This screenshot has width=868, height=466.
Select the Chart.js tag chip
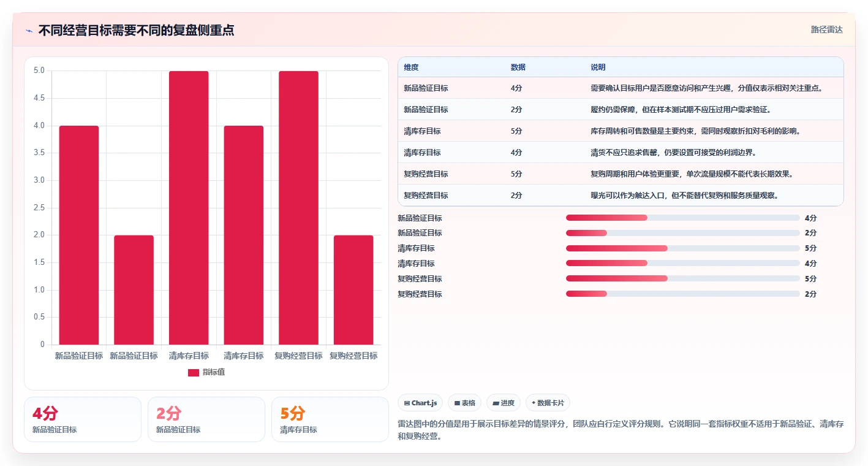pyautogui.click(x=420, y=403)
